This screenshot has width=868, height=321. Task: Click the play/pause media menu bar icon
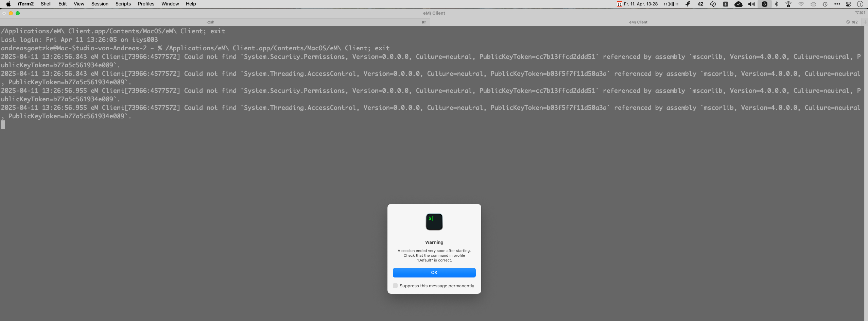(x=671, y=4)
